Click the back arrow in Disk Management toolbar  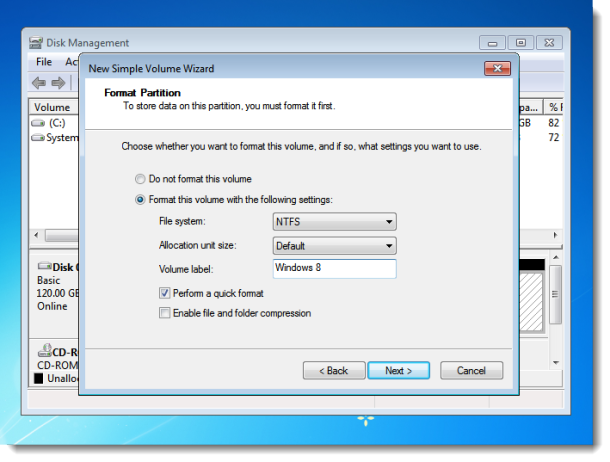pos(39,83)
